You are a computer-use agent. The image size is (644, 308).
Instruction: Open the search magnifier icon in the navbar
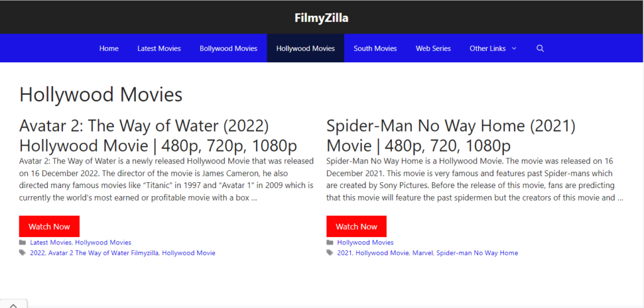click(540, 48)
